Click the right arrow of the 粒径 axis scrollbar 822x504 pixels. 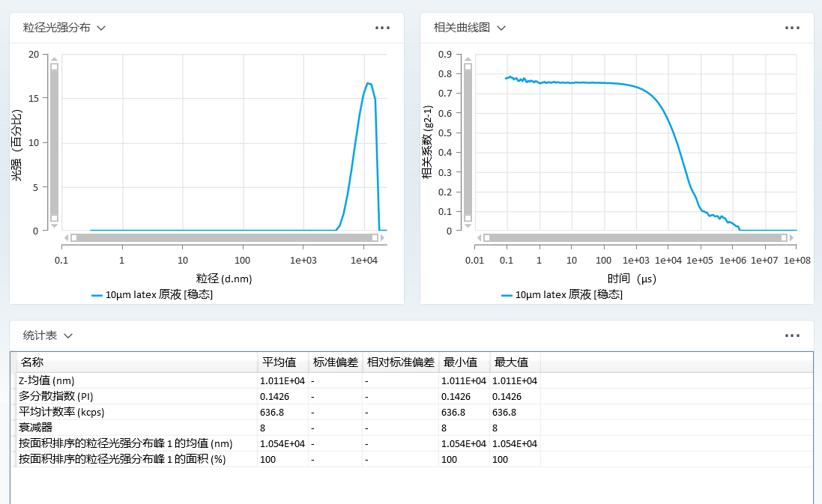(382, 238)
